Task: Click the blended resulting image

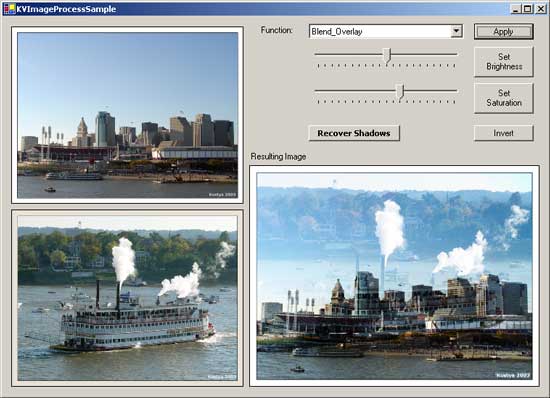Action: [x=394, y=276]
